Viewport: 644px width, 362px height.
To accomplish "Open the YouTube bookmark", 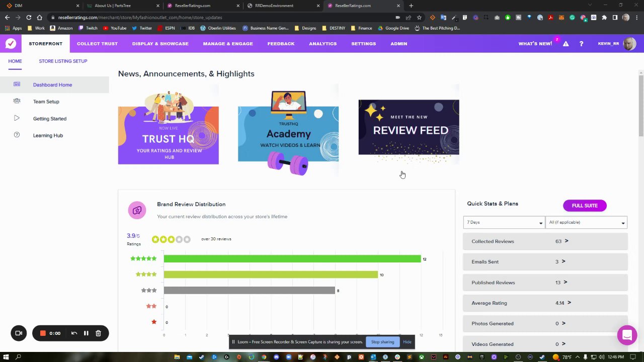I will tap(115, 28).
